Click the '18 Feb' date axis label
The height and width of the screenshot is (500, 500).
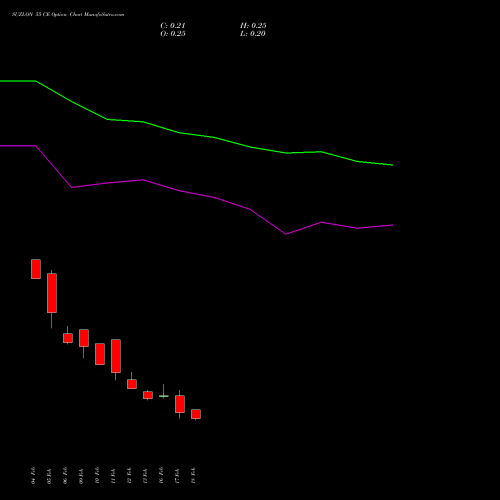point(193,475)
